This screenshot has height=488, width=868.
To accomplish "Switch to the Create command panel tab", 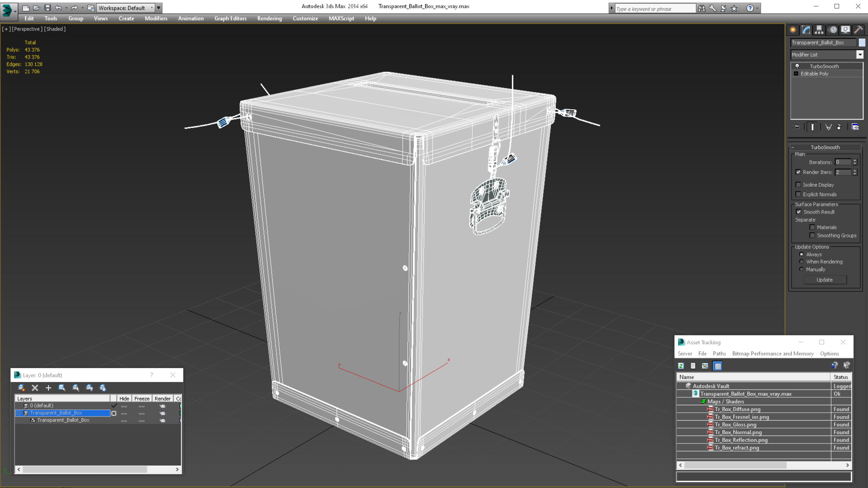I will (x=793, y=30).
